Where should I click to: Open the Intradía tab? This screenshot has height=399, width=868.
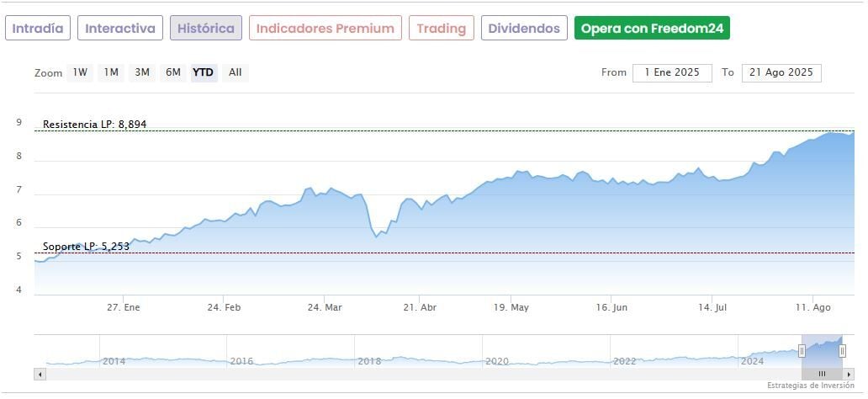38,28
